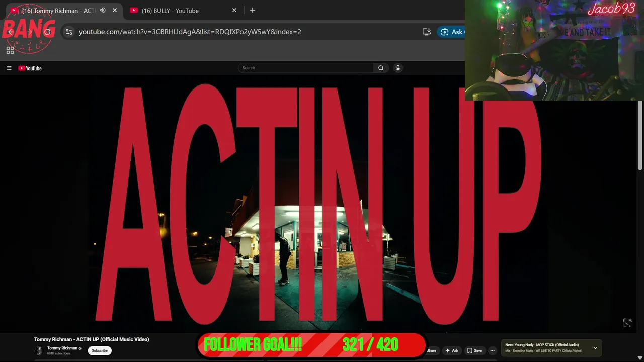Image resolution: width=644 pixels, height=362 pixels.
Task: Click the scrollbar down arrow
Action: point(640,358)
